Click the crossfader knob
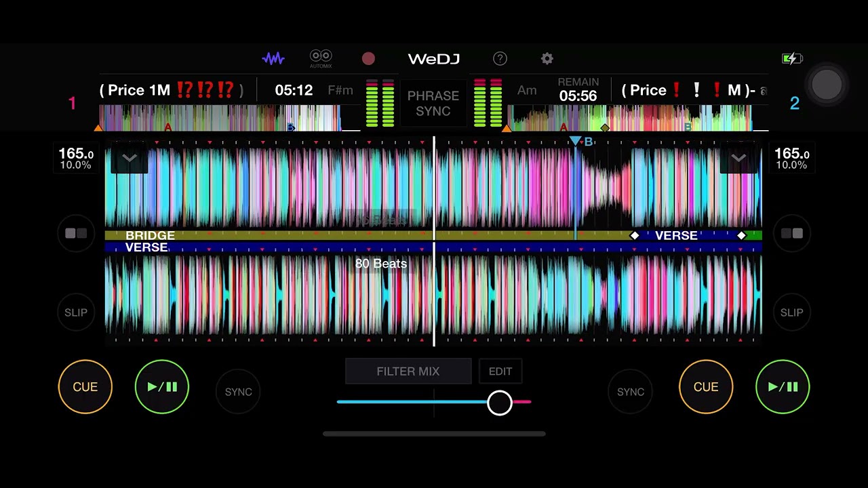Viewport: 868px width, 488px height. tap(500, 403)
